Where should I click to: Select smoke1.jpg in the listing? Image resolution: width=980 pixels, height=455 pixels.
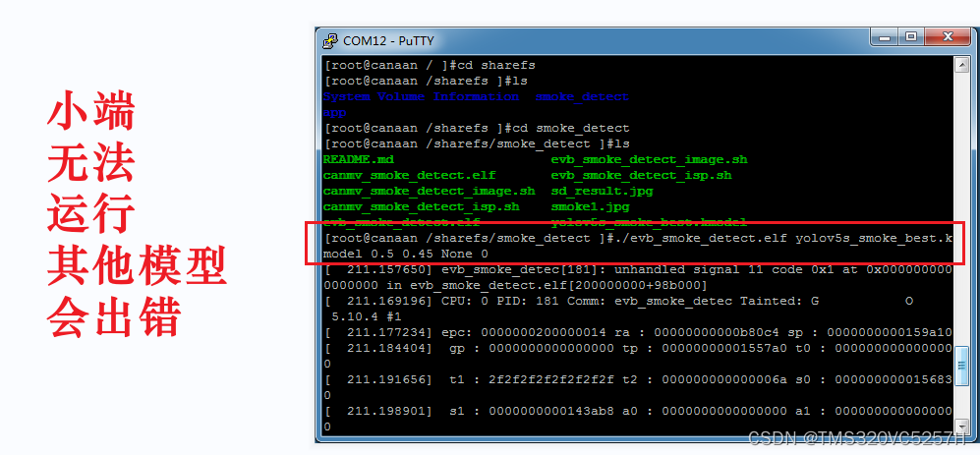click(590, 206)
